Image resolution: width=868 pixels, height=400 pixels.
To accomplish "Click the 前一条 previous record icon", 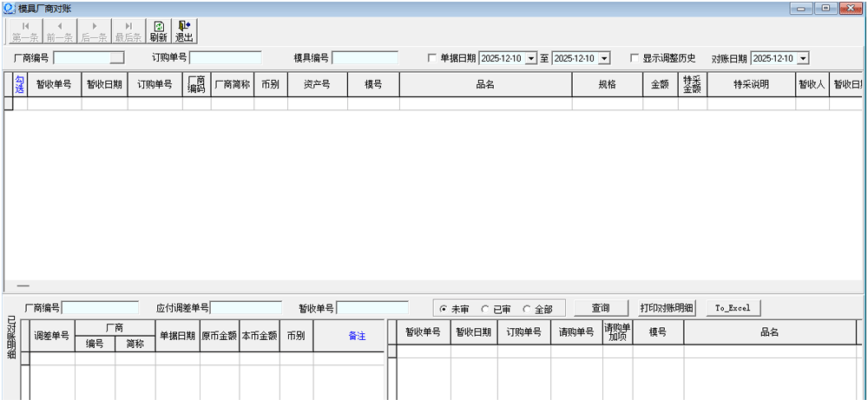I will coord(60,31).
